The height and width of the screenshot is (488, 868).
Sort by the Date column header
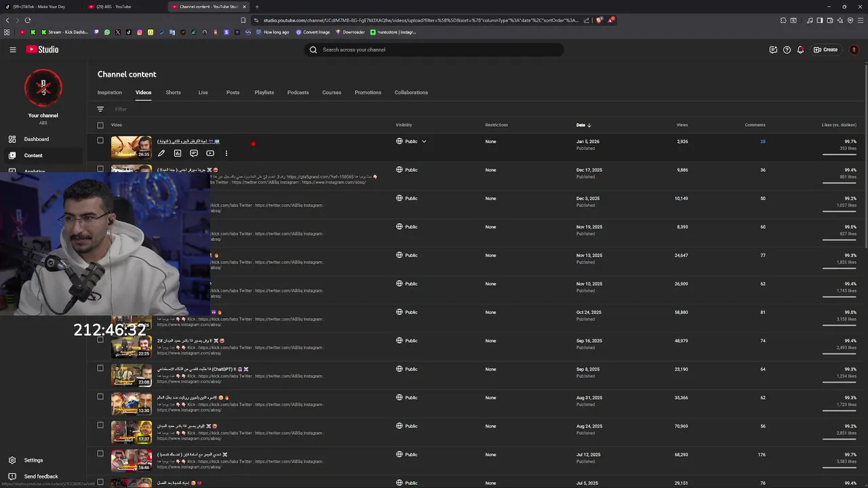[x=583, y=125]
